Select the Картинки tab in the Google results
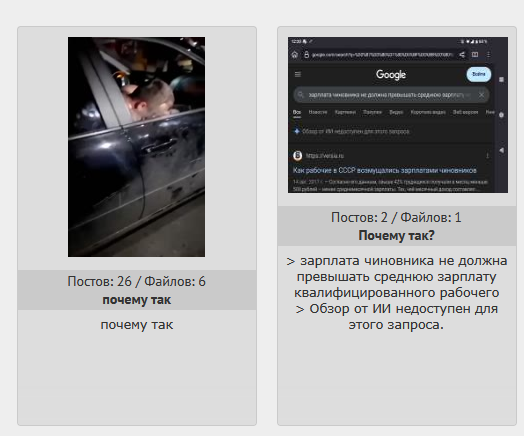 click(345, 112)
